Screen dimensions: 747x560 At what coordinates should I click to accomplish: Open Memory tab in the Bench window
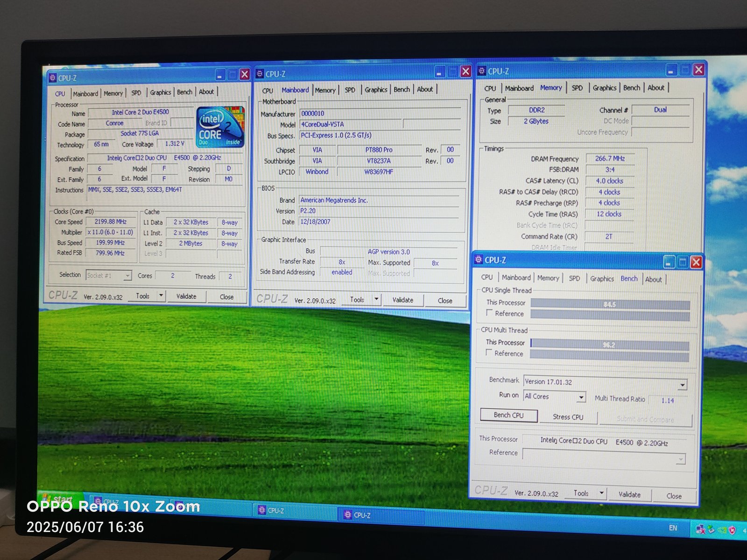click(548, 278)
